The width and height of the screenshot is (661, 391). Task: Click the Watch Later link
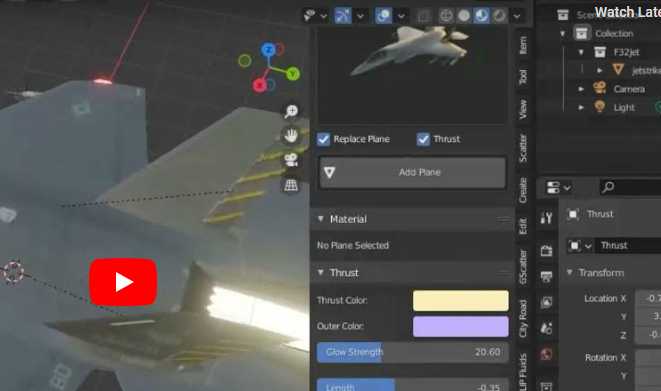[x=627, y=12]
